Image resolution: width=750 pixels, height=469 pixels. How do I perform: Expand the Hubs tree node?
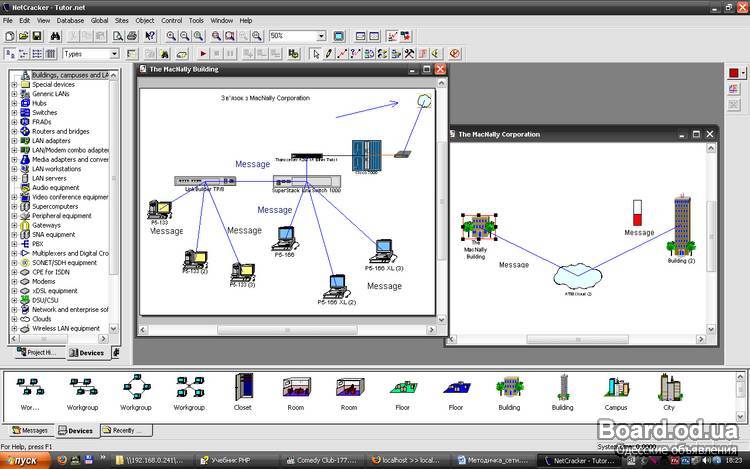pos(14,103)
